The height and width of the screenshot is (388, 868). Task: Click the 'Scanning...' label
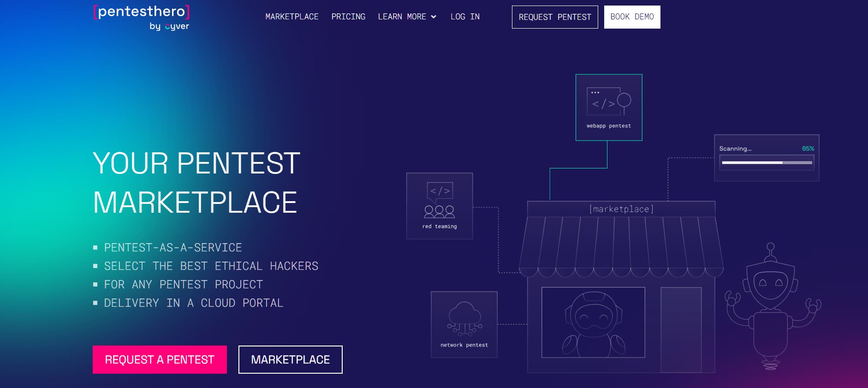tap(735, 149)
